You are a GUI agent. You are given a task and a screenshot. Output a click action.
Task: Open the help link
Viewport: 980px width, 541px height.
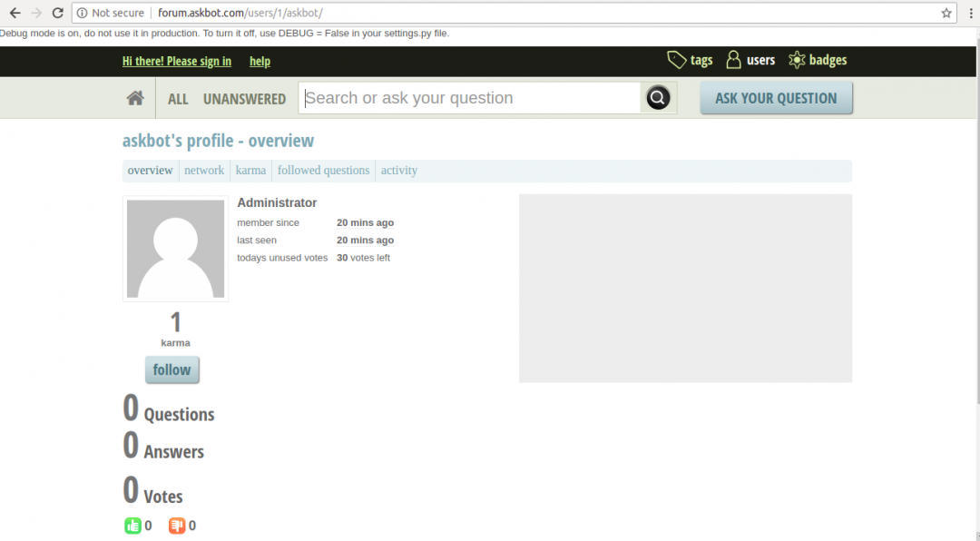(x=260, y=61)
